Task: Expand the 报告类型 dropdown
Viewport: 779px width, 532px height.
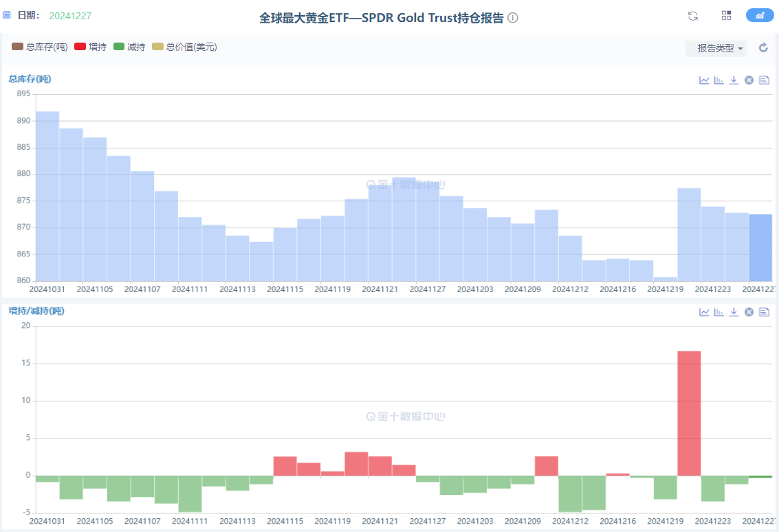Action: click(716, 48)
